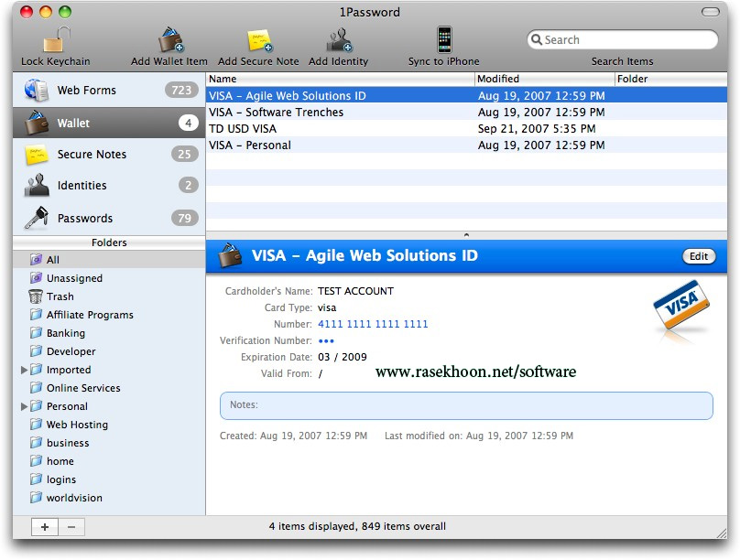This screenshot has height=560, width=740.
Task: Select VISA - Agile Web Solutions ID row
Action: tap(466, 96)
